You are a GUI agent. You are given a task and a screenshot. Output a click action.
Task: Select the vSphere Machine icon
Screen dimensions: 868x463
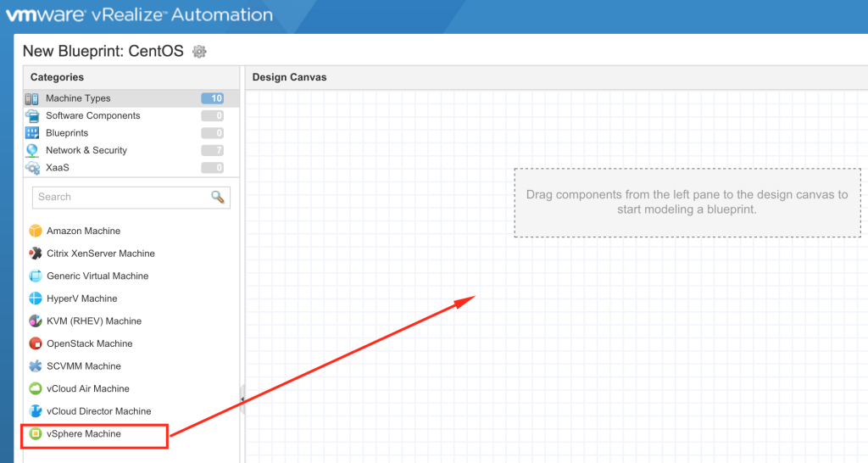click(36, 434)
